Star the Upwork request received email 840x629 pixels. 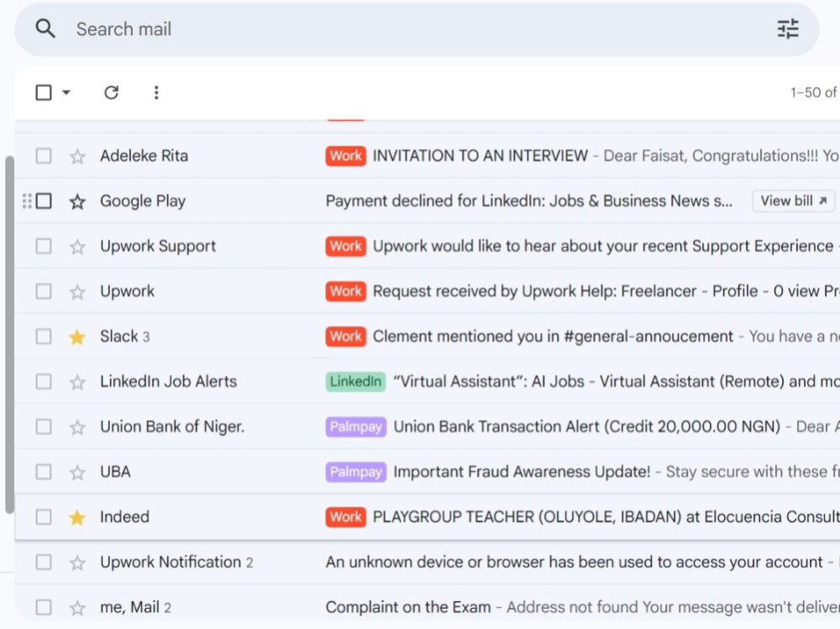[x=77, y=291]
